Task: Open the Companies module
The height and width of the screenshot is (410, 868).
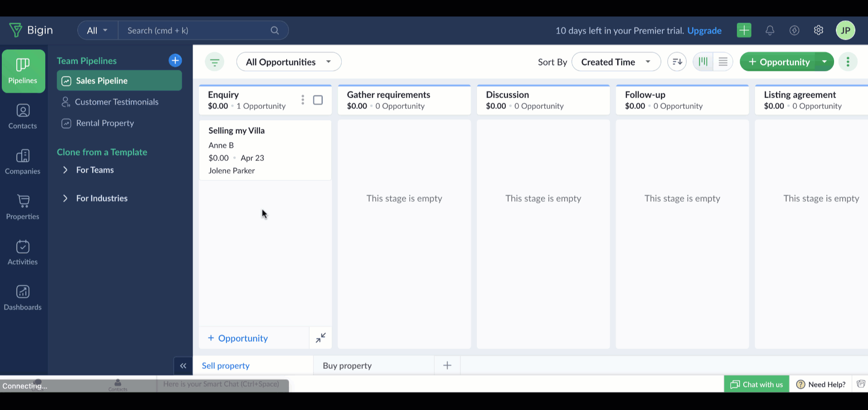Action: [x=23, y=162]
